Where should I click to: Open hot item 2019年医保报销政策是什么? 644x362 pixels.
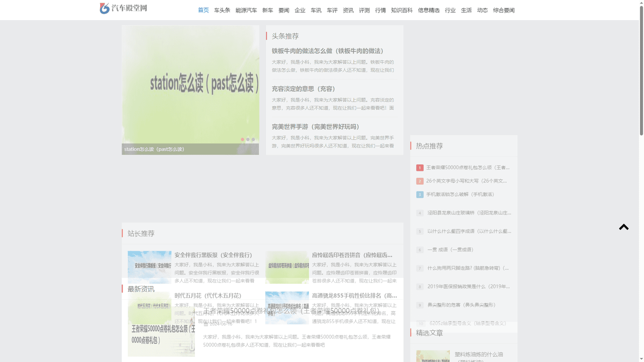click(x=469, y=287)
